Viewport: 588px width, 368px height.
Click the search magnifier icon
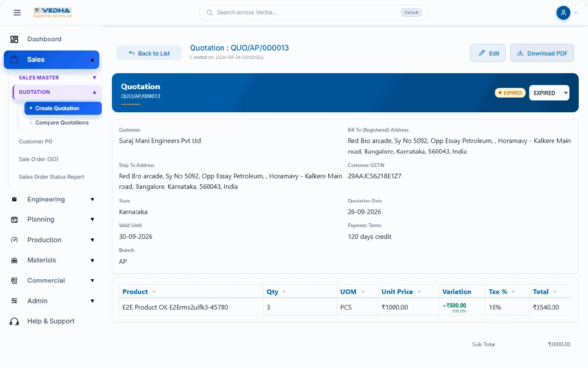(209, 13)
